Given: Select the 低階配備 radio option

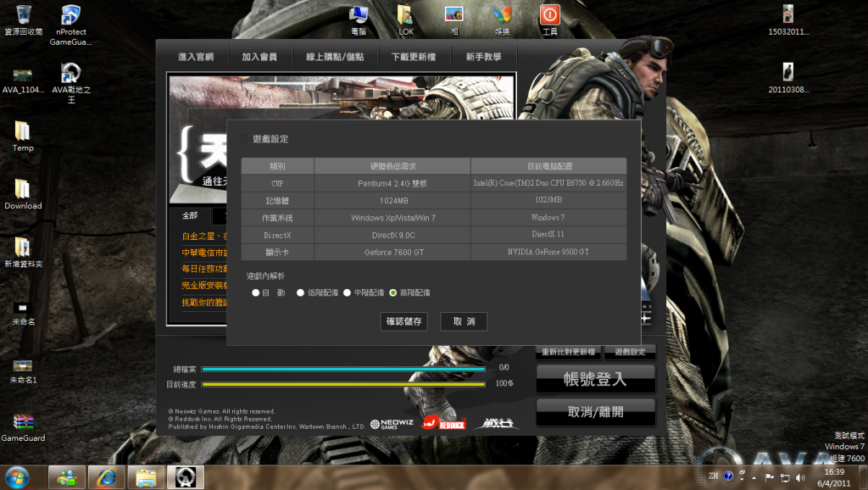Looking at the screenshot, I should [x=300, y=292].
